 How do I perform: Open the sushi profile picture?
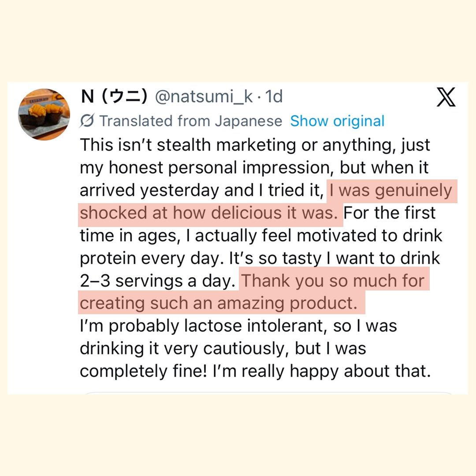(44, 114)
